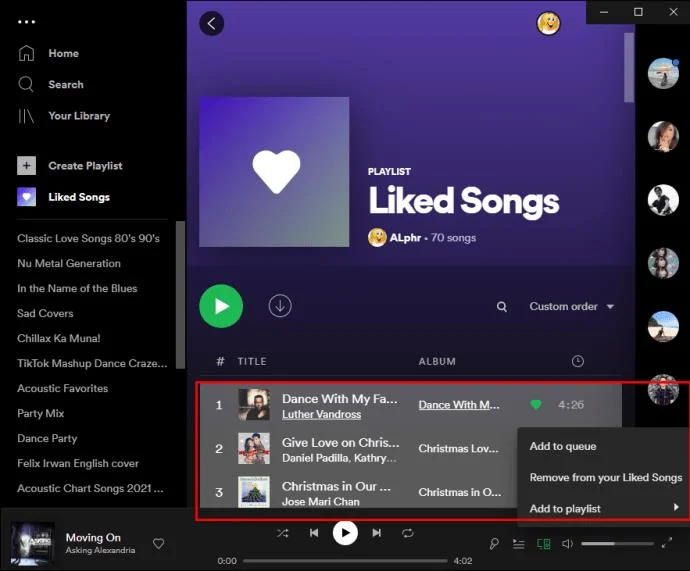Open connect to a device

point(543,544)
